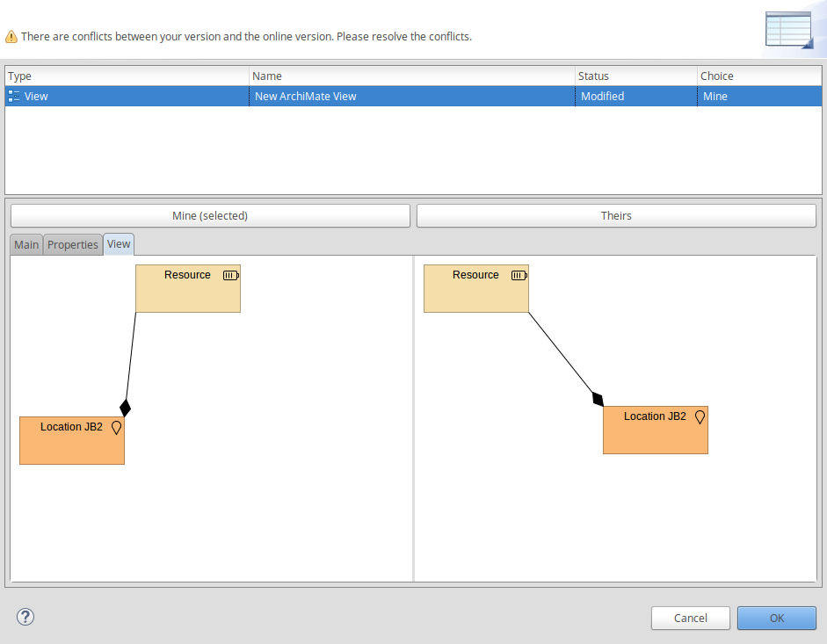Click the warning triangle icon
827x644 pixels.
tap(11, 36)
